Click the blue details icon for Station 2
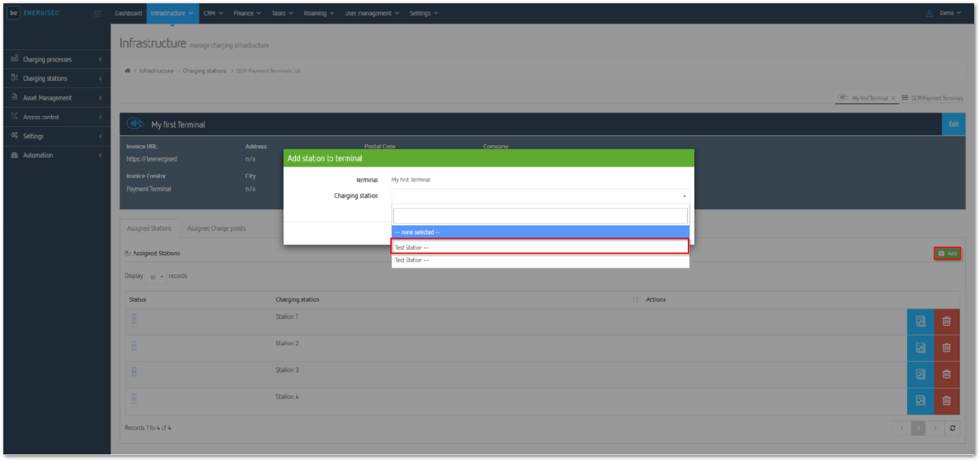 click(920, 348)
